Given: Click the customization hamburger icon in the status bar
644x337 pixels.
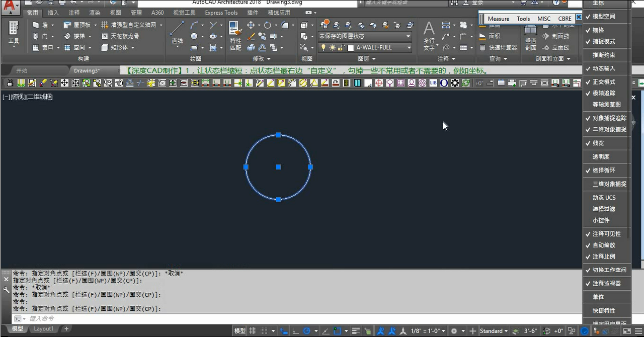Looking at the screenshot, I should click(x=637, y=331).
